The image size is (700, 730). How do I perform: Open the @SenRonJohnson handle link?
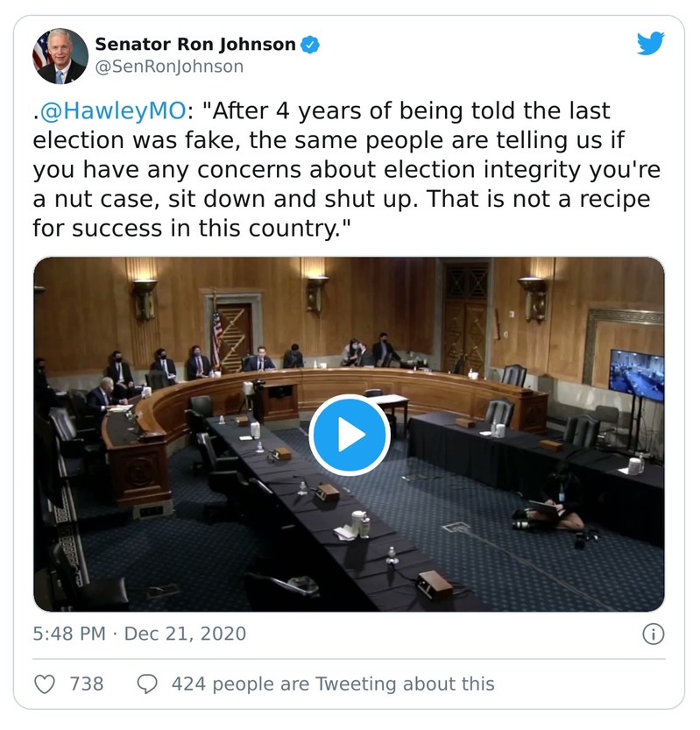[169, 67]
